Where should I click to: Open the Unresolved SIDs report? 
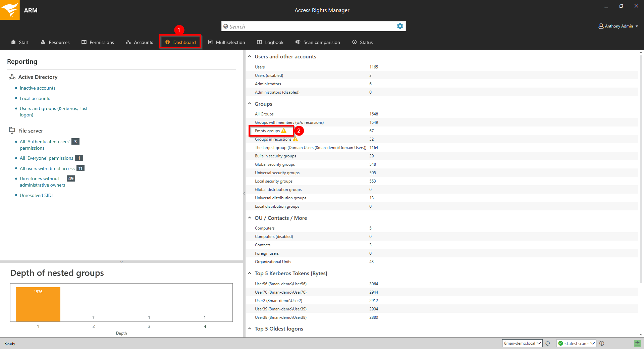click(37, 195)
